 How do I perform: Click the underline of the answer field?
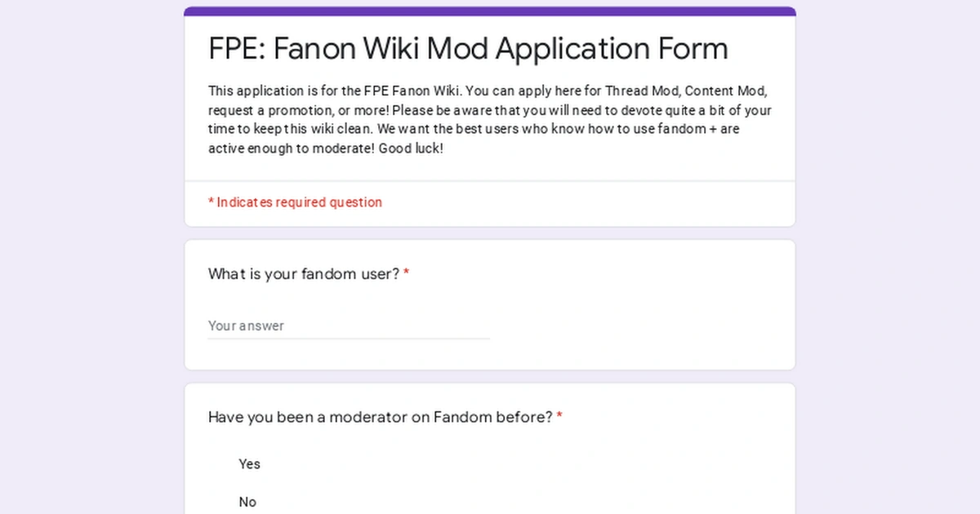click(x=349, y=337)
